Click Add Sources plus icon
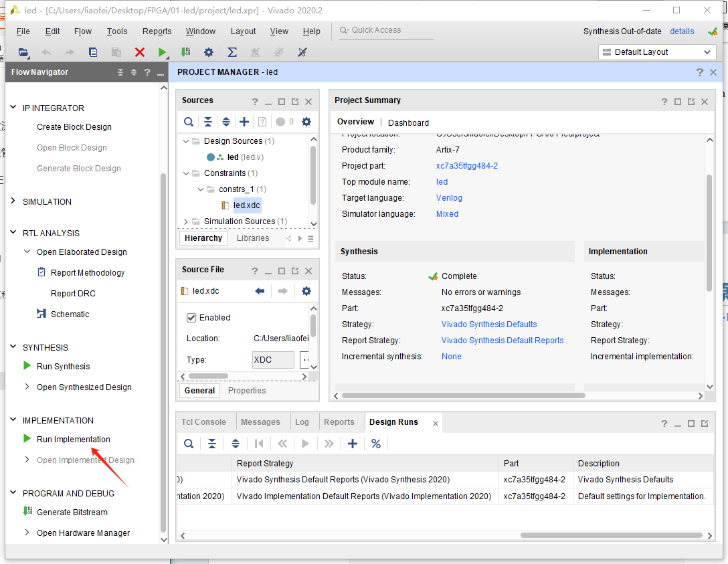 [244, 122]
